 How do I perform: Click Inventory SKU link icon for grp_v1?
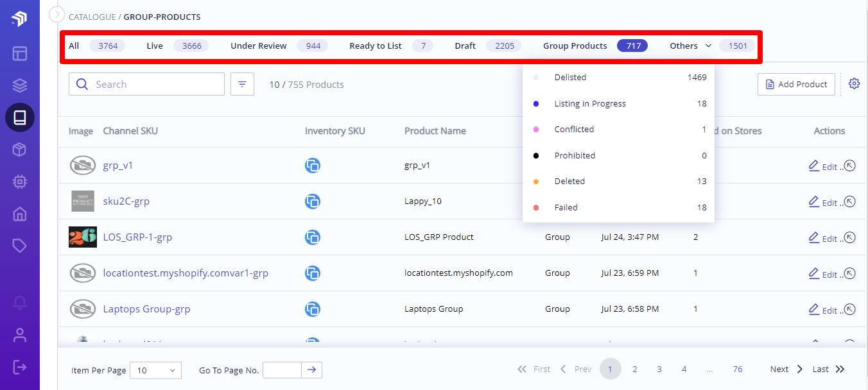tap(313, 165)
